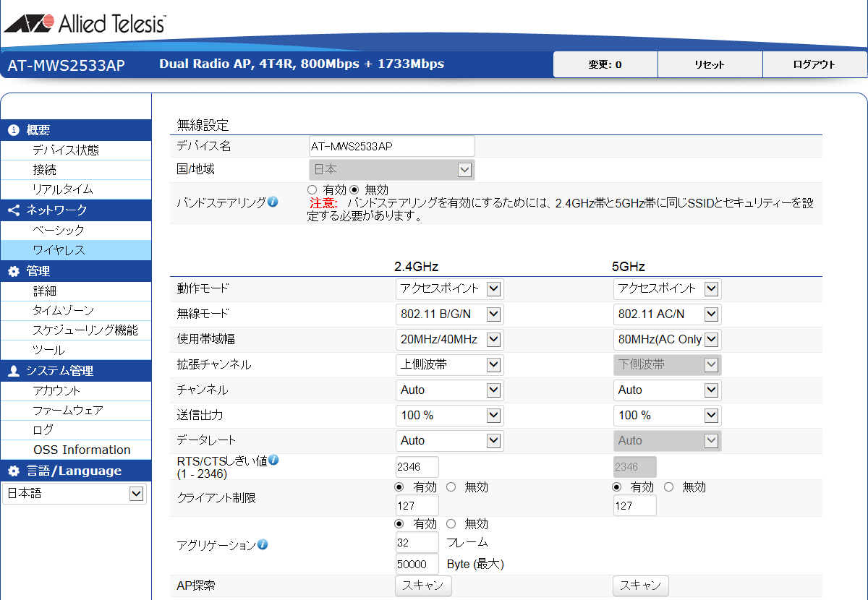Click the 概要 section header
This screenshot has width=868, height=600.
(x=76, y=130)
